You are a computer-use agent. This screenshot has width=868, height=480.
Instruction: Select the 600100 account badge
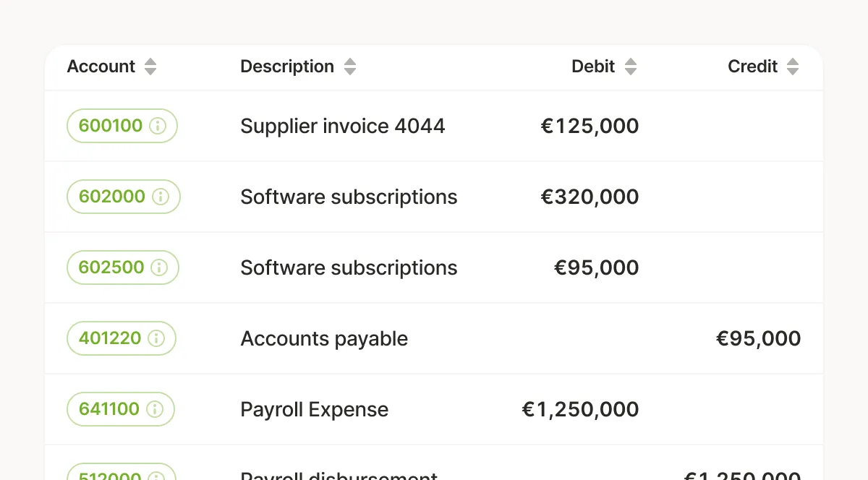(122, 126)
